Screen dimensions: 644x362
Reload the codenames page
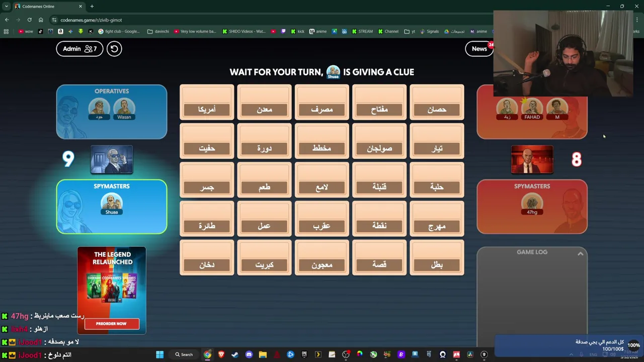tap(29, 20)
